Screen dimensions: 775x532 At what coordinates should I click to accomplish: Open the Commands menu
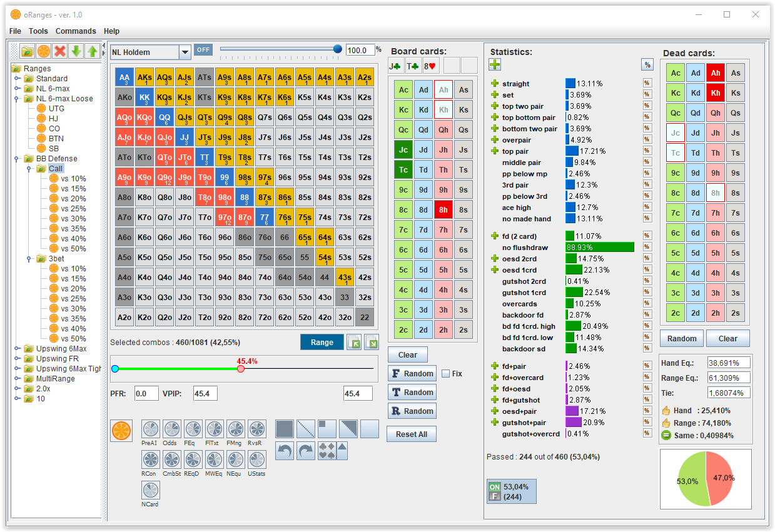76,31
